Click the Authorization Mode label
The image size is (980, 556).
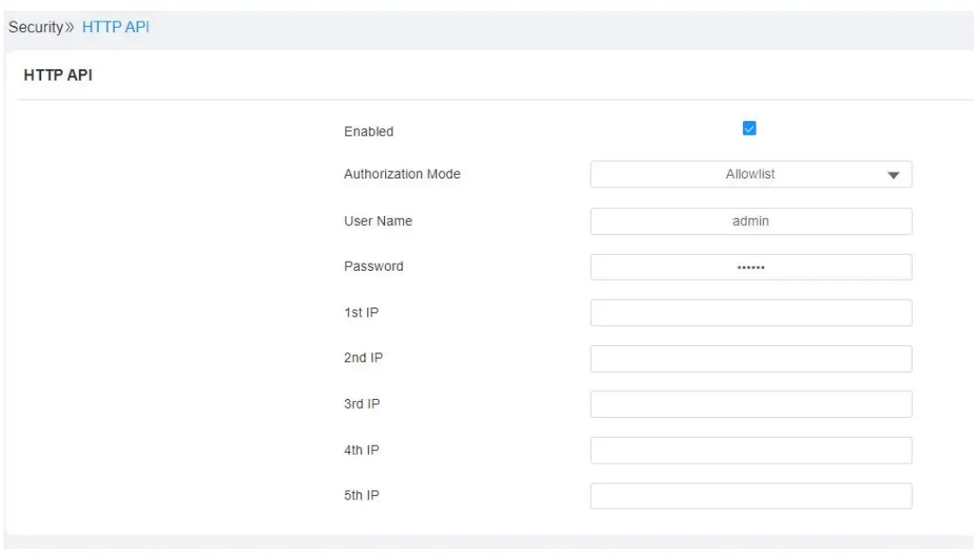pyautogui.click(x=402, y=174)
